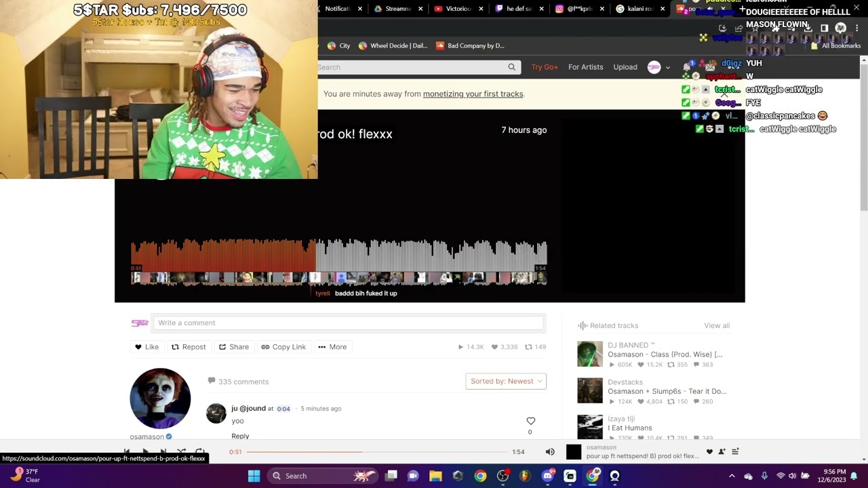Click the Chrome profile avatar icon
This screenshot has width=868, height=488.
[x=841, y=28]
